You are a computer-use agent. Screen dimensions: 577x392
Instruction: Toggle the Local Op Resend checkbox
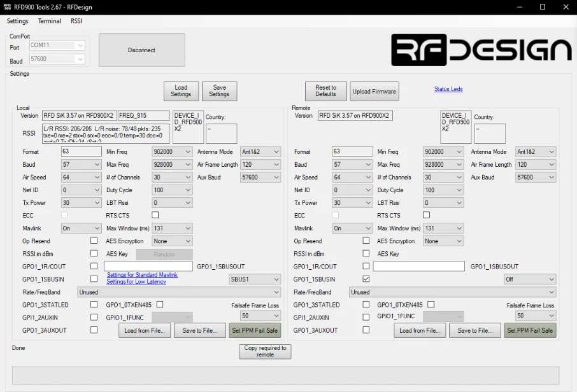click(94, 241)
